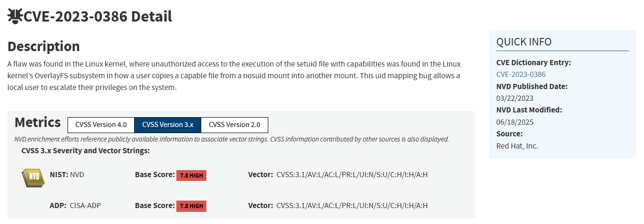The image size is (644, 224).
Task: Open the NIST 7.8 HIGH base score badge
Action: [191, 175]
